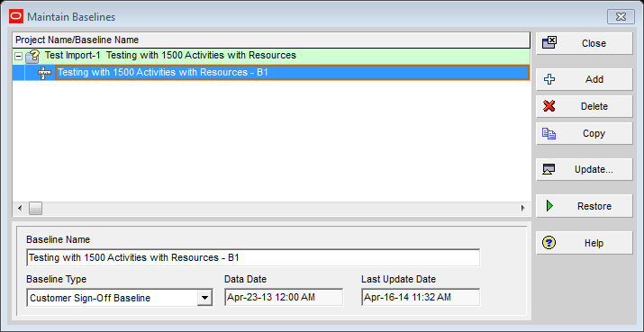Click the horizontal scrollbar left arrow
The width and height of the screenshot is (644, 332).
19,208
